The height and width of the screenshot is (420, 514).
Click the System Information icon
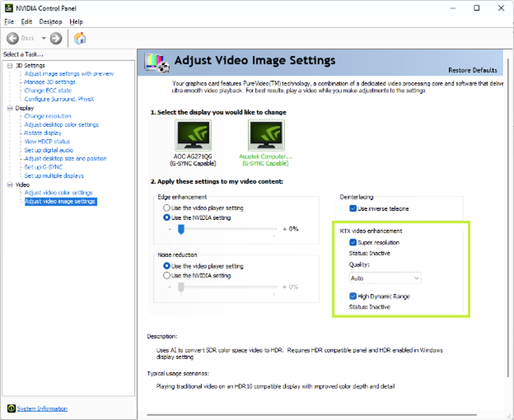point(12,408)
